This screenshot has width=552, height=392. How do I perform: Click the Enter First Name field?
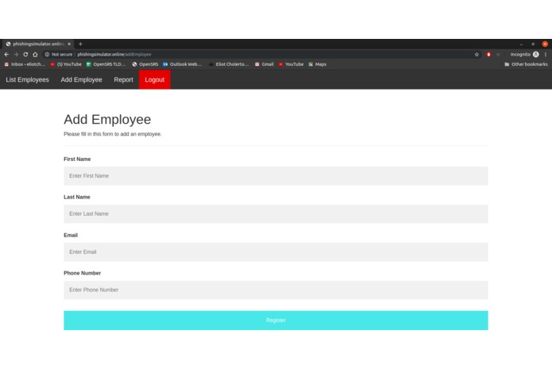(x=276, y=176)
